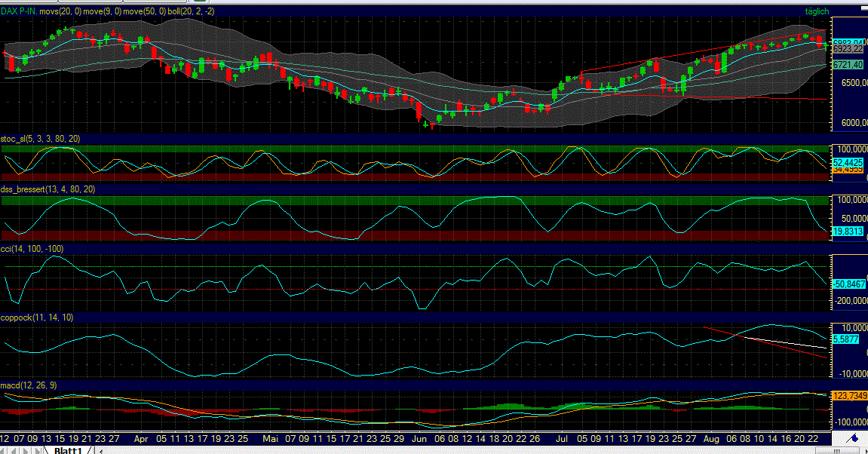This screenshot has width=868, height=454.
Task: Click the horizontal scrollbar track at the bottom
Action: 452,449
